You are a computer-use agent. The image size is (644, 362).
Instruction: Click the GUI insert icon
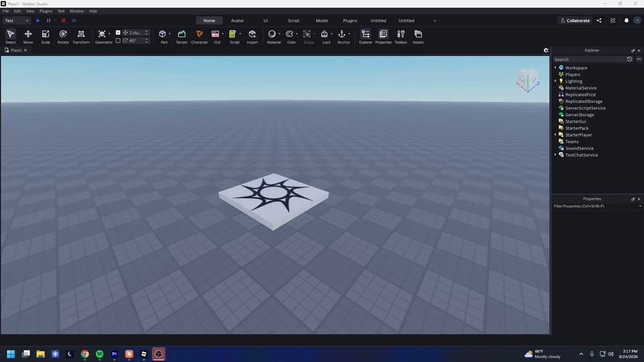point(215,34)
